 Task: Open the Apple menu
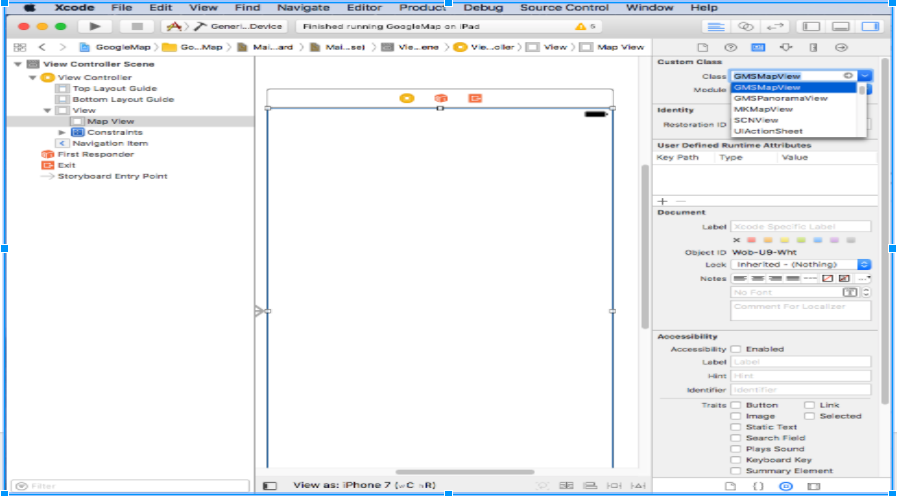point(29,8)
